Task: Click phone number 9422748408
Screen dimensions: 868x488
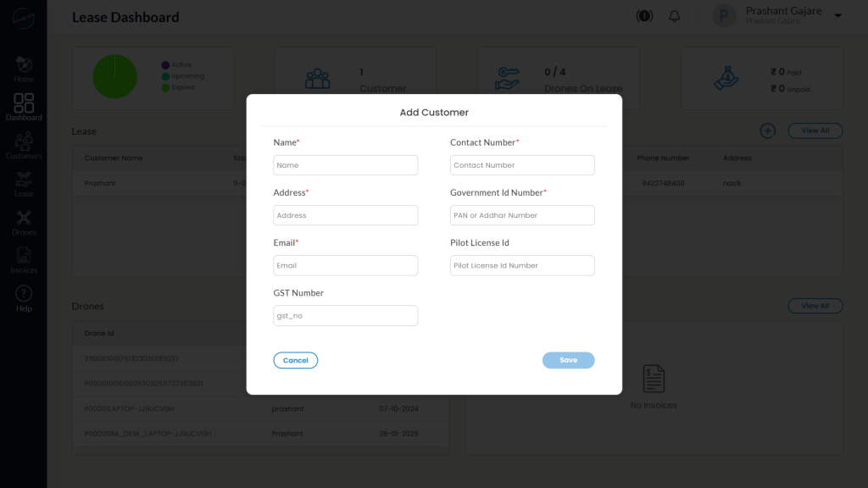Action: (663, 183)
